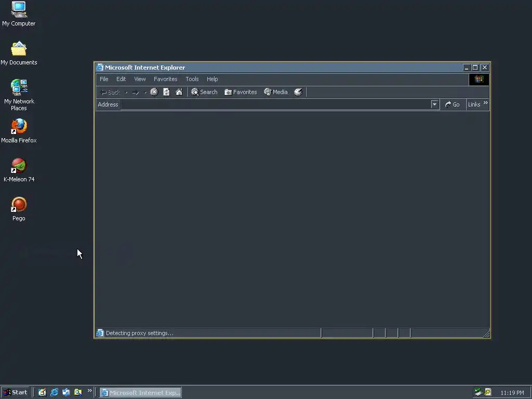This screenshot has width=532, height=399.
Task: Click the Windows flag throbber logo
Action: pos(478,79)
